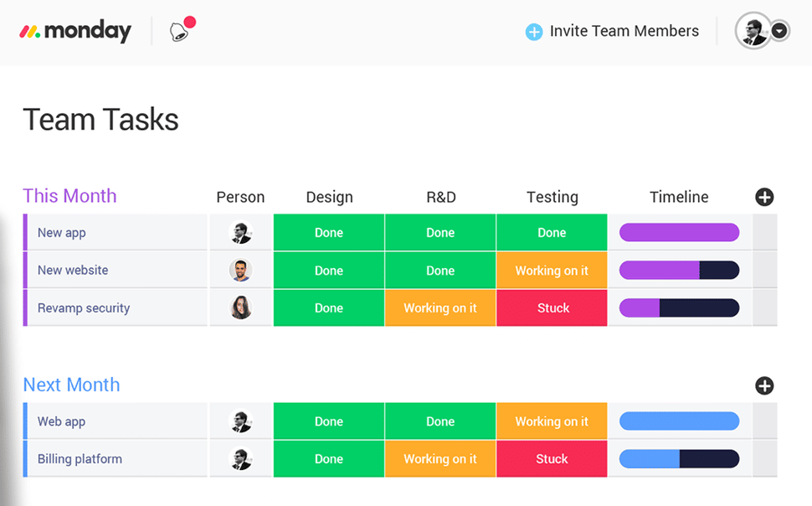The width and height of the screenshot is (812, 506).
Task: Change Billing platform Testing status from Stuck
Action: tap(552, 458)
